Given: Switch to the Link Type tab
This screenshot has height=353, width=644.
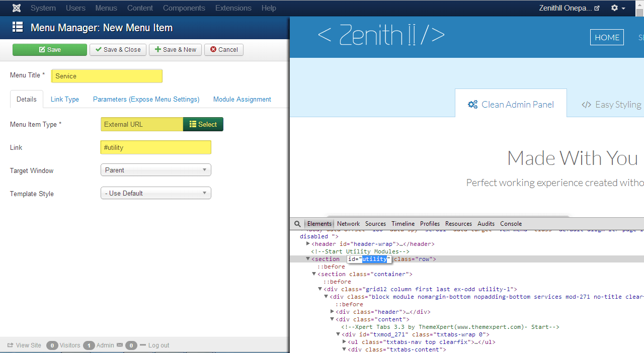Looking at the screenshot, I should 64,99.
